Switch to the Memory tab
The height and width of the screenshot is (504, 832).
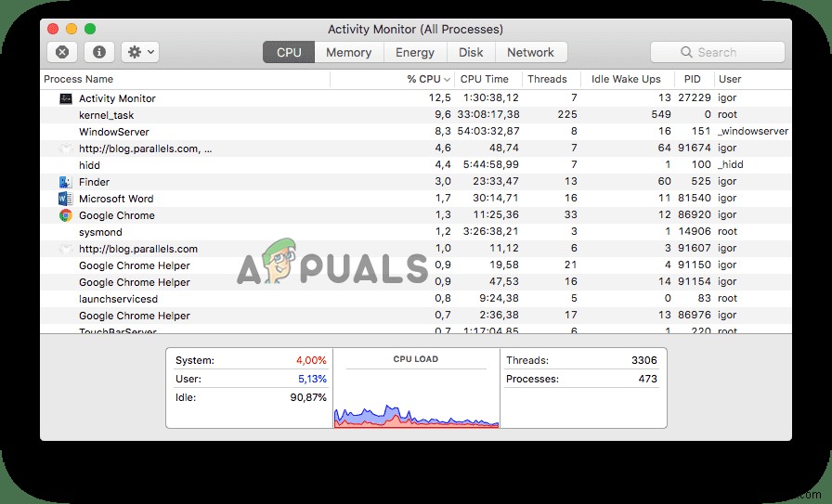pos(348,52)
